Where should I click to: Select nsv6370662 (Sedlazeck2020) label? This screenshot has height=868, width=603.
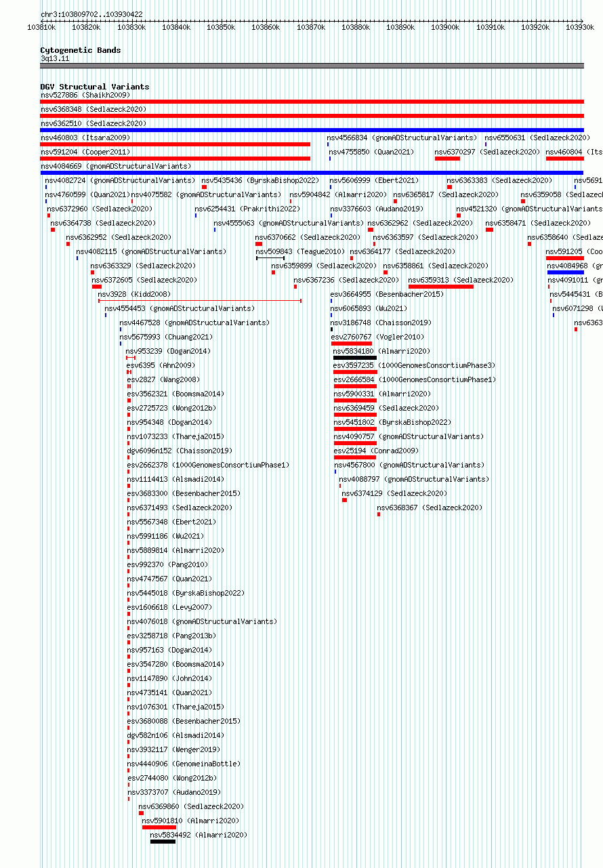point(308,237)
